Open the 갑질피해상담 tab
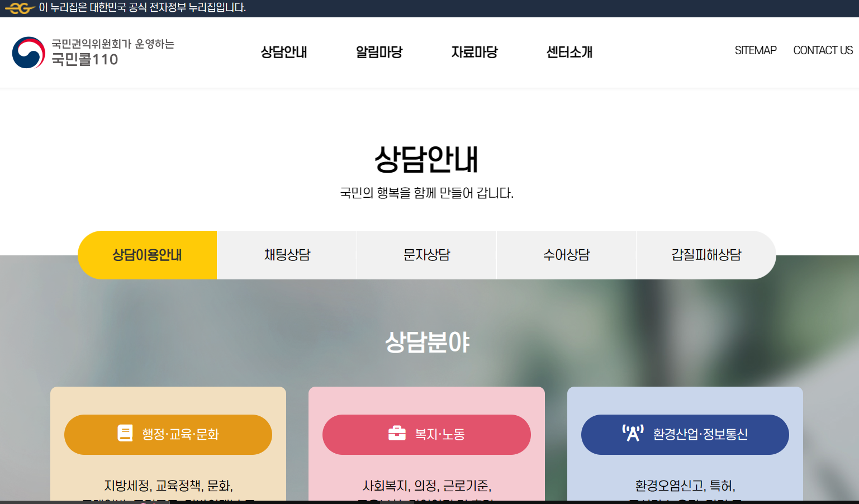 pyautogui.click(x=705, y=255)
